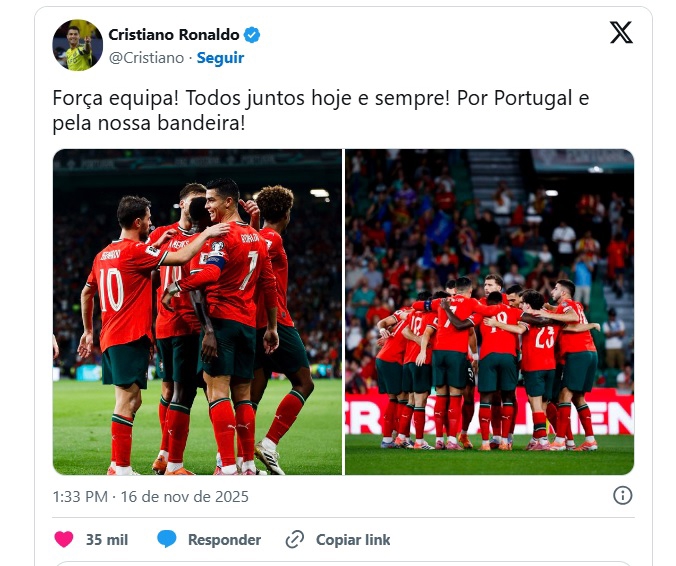Open Cristiano Ronaldo's profile avatar

(x=78, y=45)
